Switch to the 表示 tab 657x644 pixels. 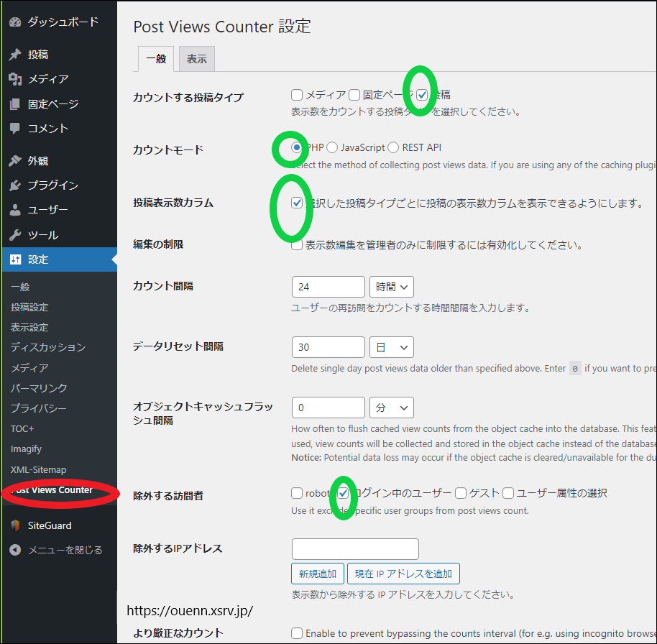[x=197, y=59]
